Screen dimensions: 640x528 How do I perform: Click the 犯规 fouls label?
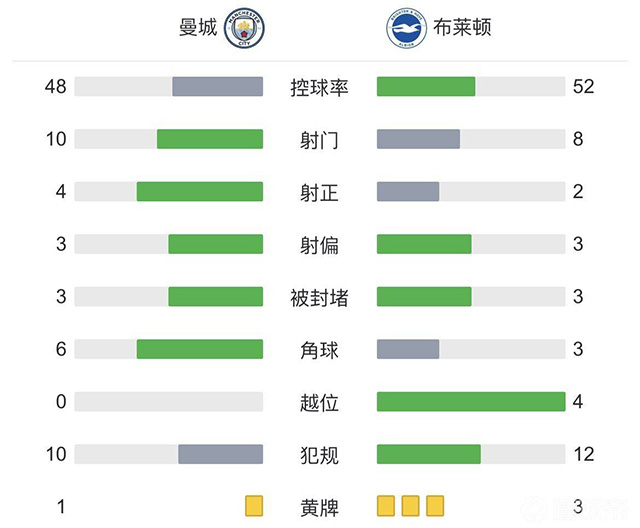319,455
